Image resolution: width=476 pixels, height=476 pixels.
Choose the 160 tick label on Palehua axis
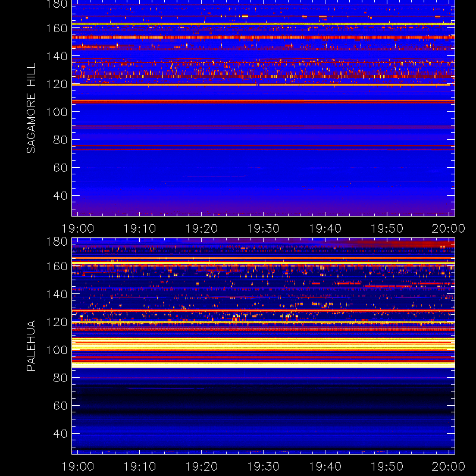click(57, 266)
